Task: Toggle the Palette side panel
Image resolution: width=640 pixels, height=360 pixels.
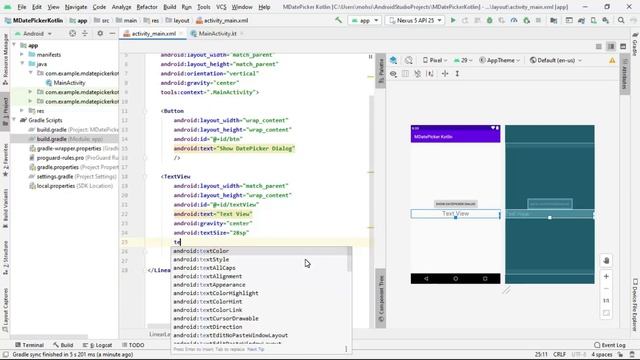Action: click(381, 71)
